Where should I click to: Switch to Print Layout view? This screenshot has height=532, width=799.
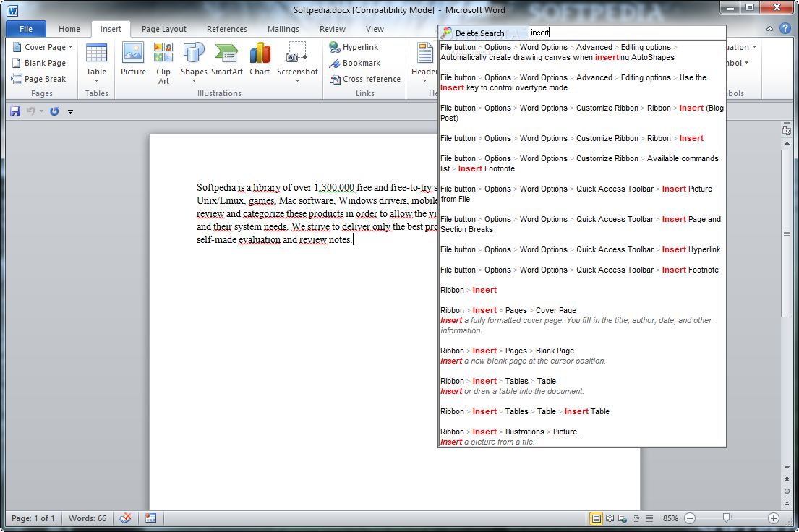click(596, 518)
